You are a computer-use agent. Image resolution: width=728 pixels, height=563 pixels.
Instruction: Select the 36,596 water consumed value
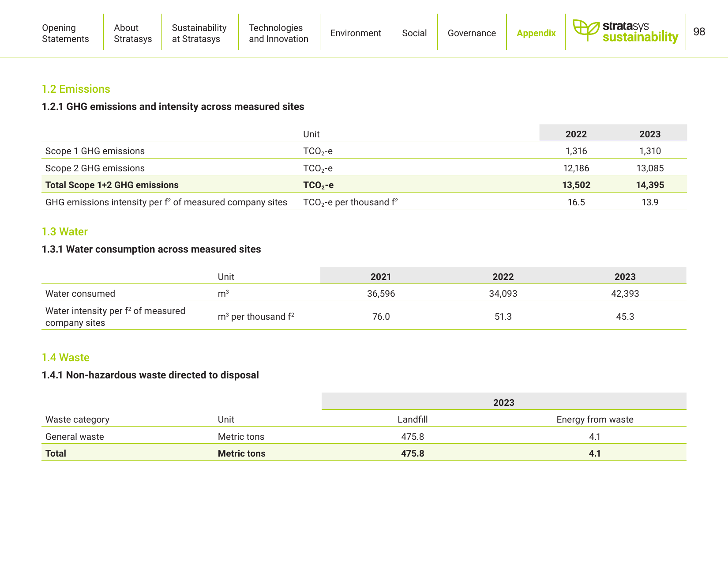pos(381,294)
